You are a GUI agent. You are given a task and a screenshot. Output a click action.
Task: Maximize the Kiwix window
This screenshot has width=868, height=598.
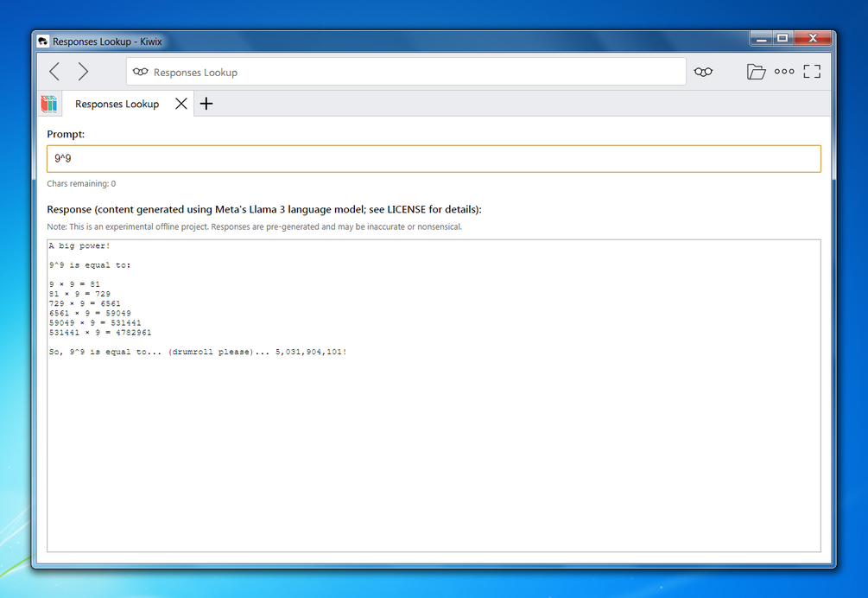coord(782,38)
